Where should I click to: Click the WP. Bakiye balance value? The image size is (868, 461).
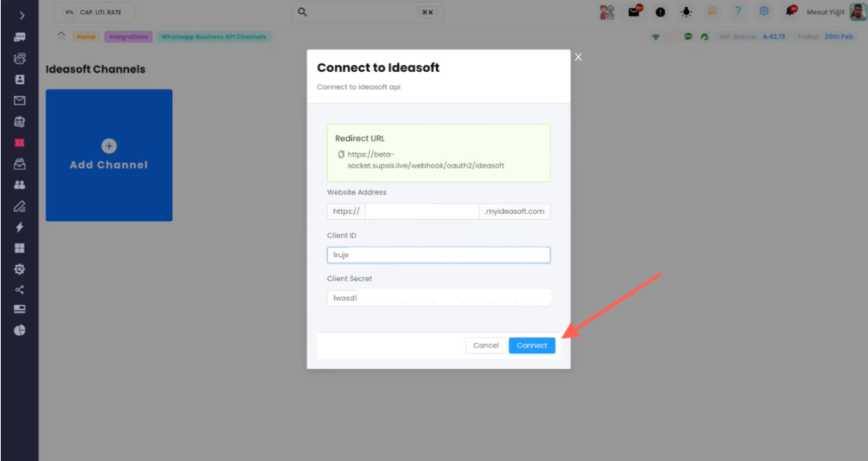click(x=774, y=36)
